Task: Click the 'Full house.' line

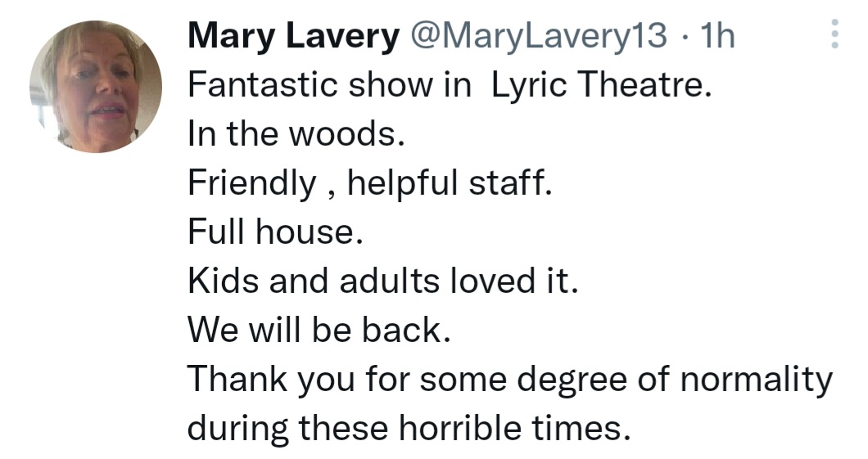Action: click(x=275, y=232)
